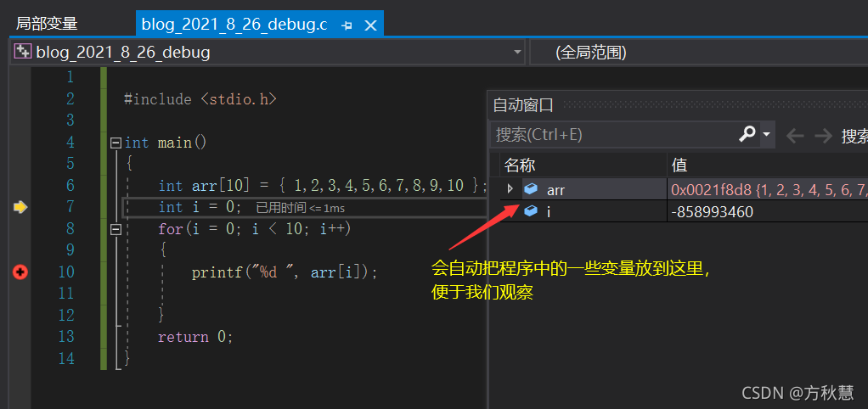Image resolution: width=868 pixels, height=409 pixels.
Task: Click line number 14 in the gutter
Action: point(66,359)
